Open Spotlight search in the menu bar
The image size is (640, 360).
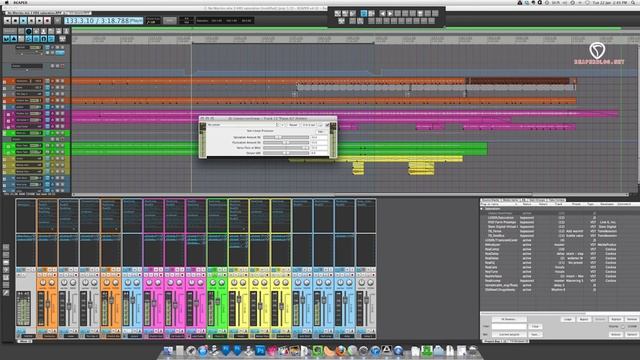634,2
